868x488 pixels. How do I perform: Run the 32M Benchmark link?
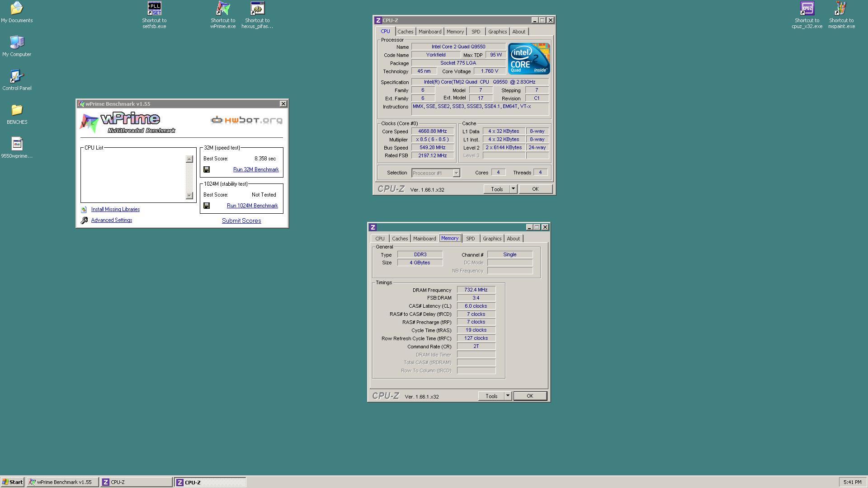click(256, 169)
